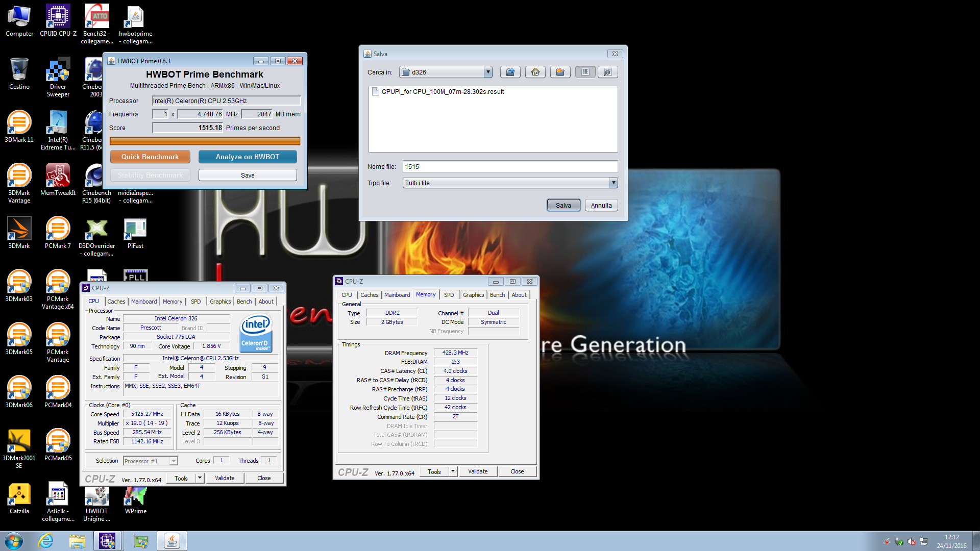This screenshot has width=980, height=551.
Task: Open 3DMark06 desktop icon
Action: coord(19,392)
